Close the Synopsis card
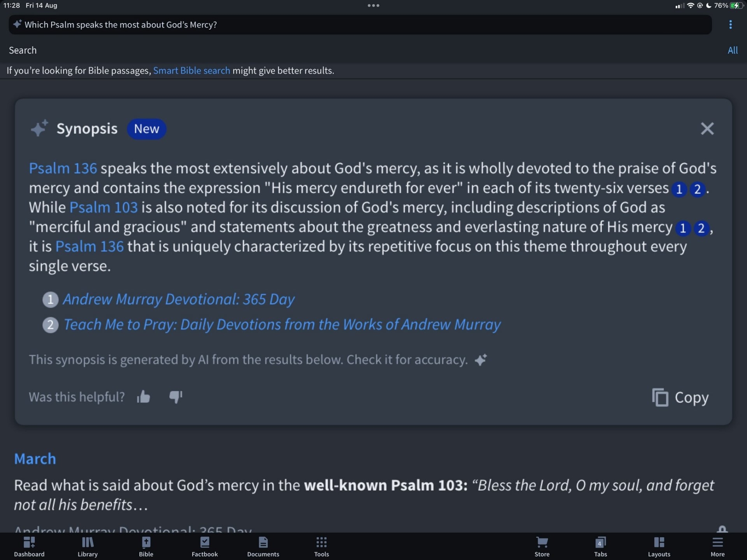The image size is (747, 560). 707,128
